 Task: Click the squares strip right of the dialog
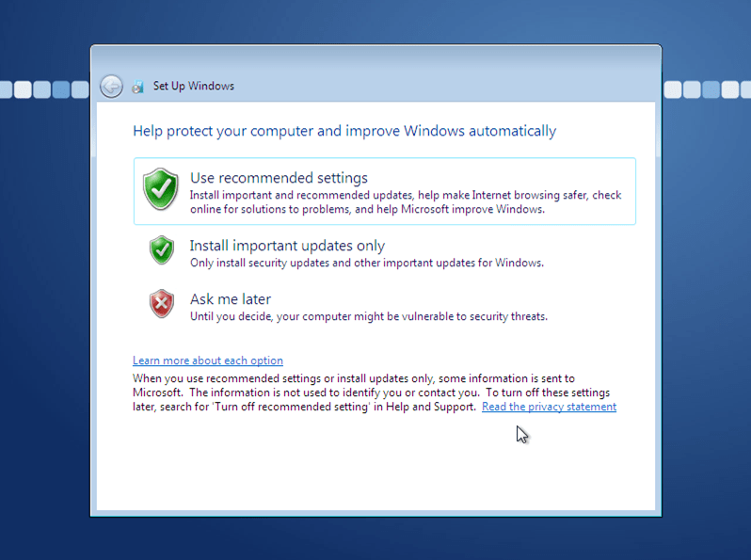706,89
